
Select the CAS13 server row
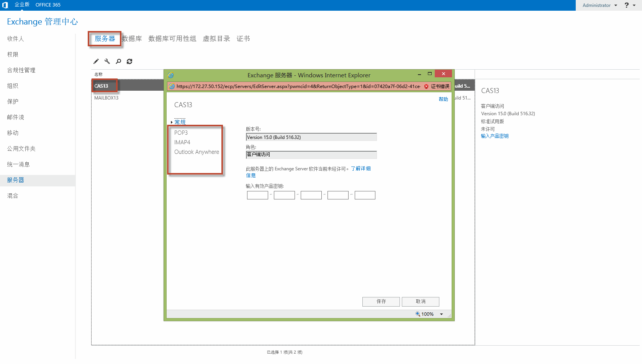tap(283, 86)
